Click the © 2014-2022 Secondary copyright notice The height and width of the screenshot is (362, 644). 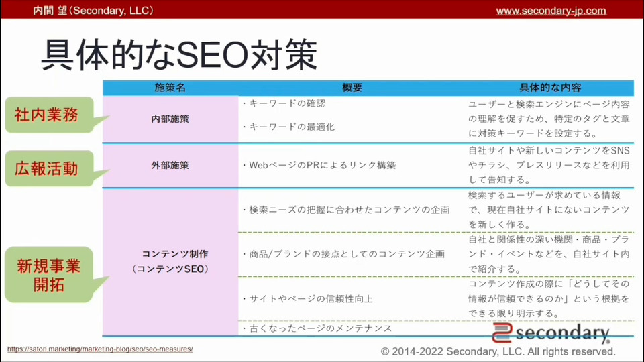[x=498, y=351]
